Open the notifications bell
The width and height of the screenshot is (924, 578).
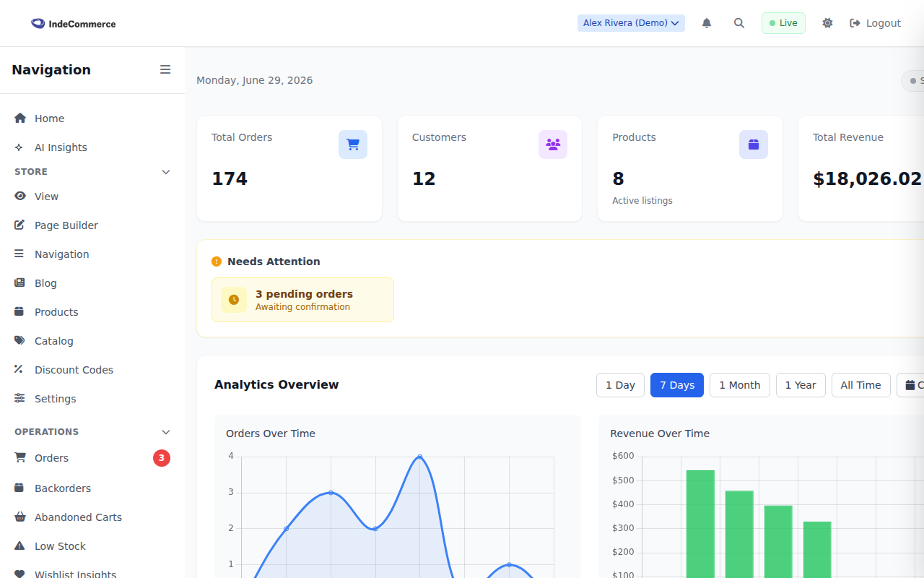coord(707,23)
